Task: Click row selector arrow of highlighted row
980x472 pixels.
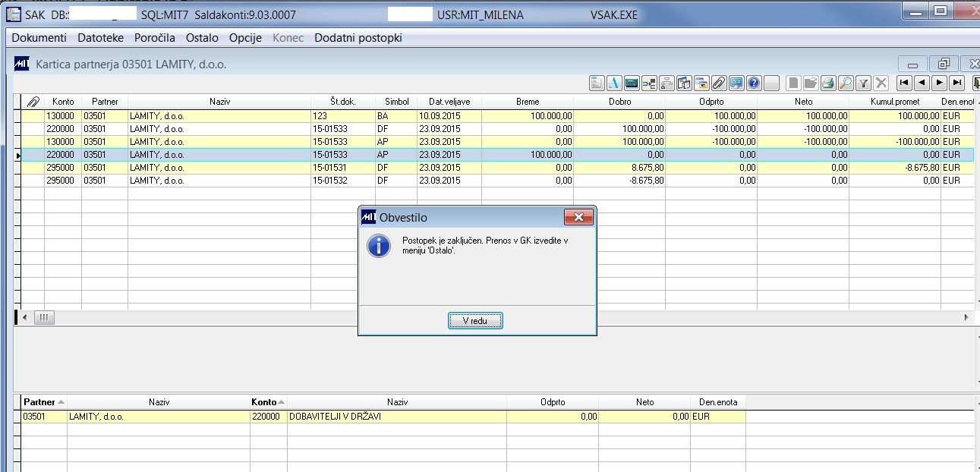Action: [18, 155]
